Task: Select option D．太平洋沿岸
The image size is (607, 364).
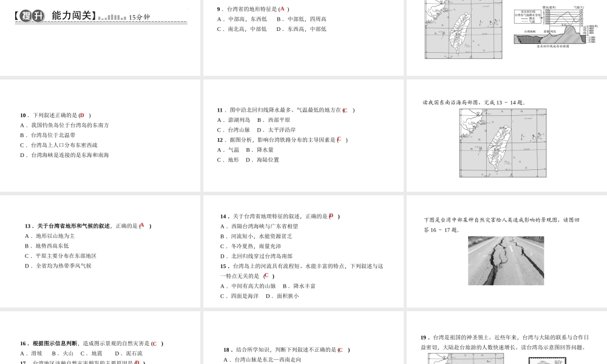Action: (x=276, y=130)
